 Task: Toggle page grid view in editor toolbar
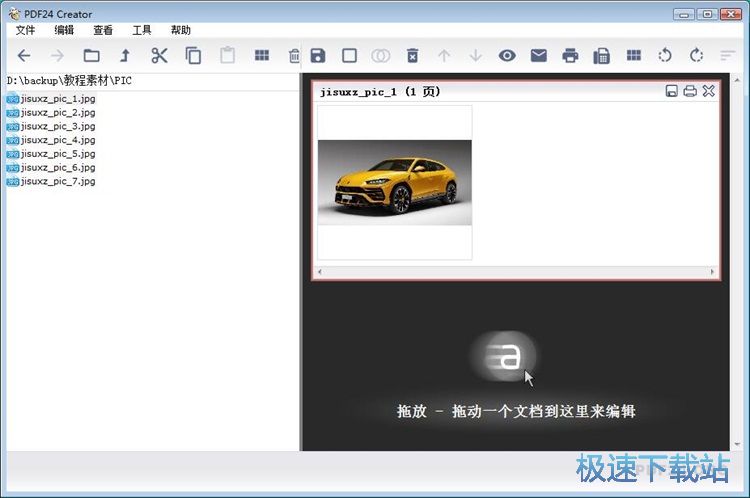click(634, 55)
